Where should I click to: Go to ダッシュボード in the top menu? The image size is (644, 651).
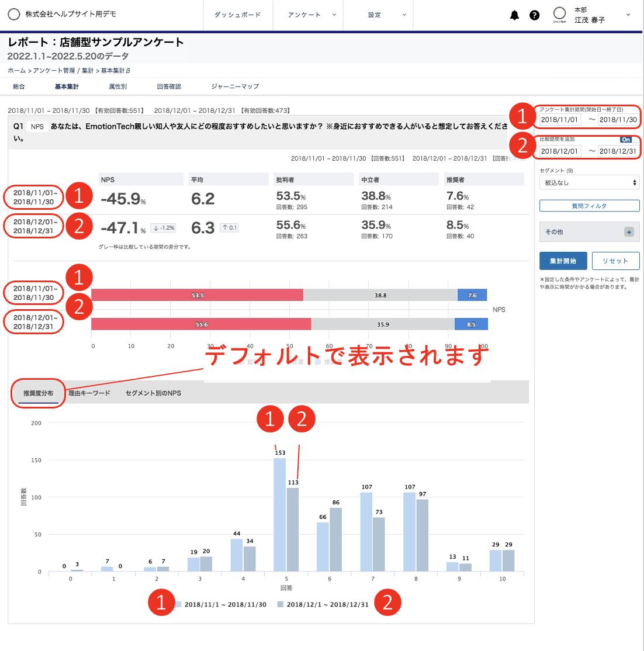(237, 15)
